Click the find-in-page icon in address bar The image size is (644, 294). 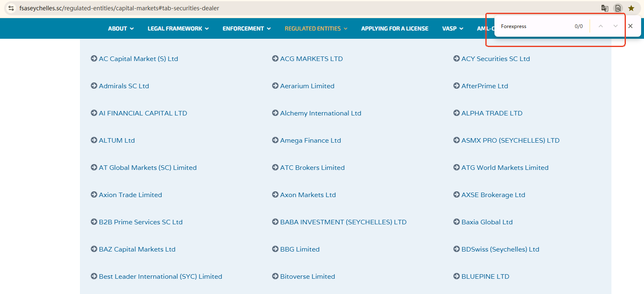(618, 8)
